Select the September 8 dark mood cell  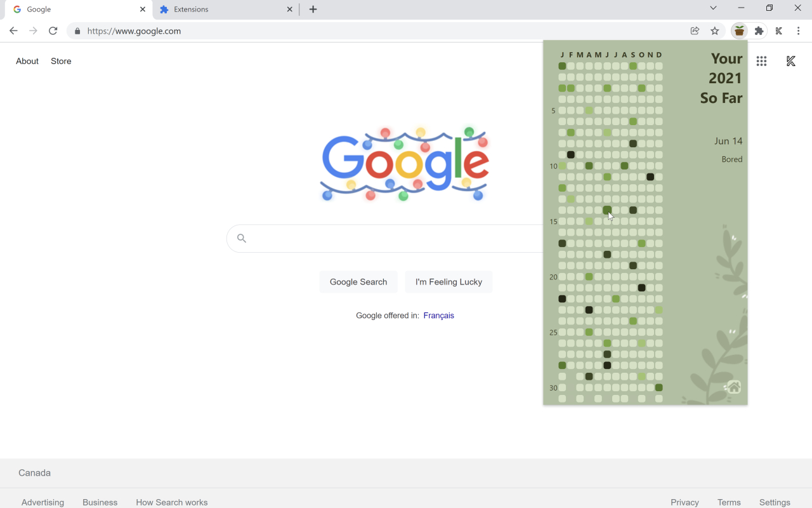(x=633, y=144)
